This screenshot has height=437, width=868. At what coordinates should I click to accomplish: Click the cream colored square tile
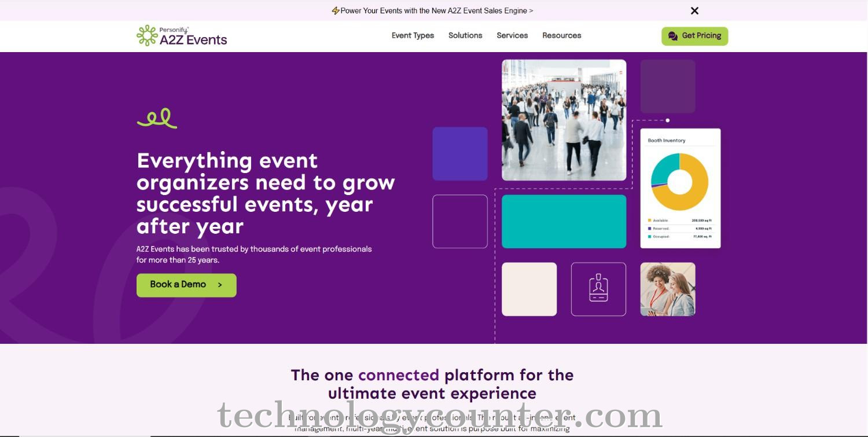pos(529,289)
